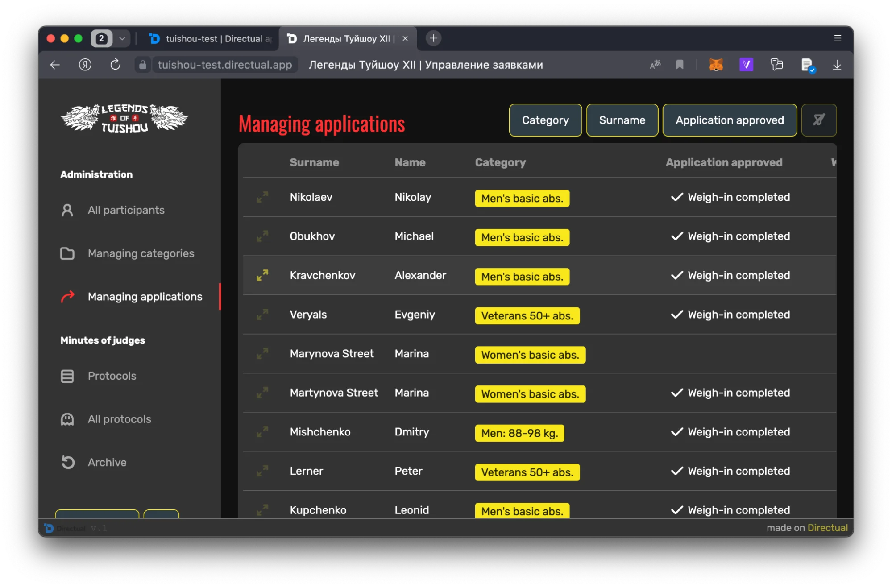Click the tuishou-test.directual.app address field

coord(224,65)
